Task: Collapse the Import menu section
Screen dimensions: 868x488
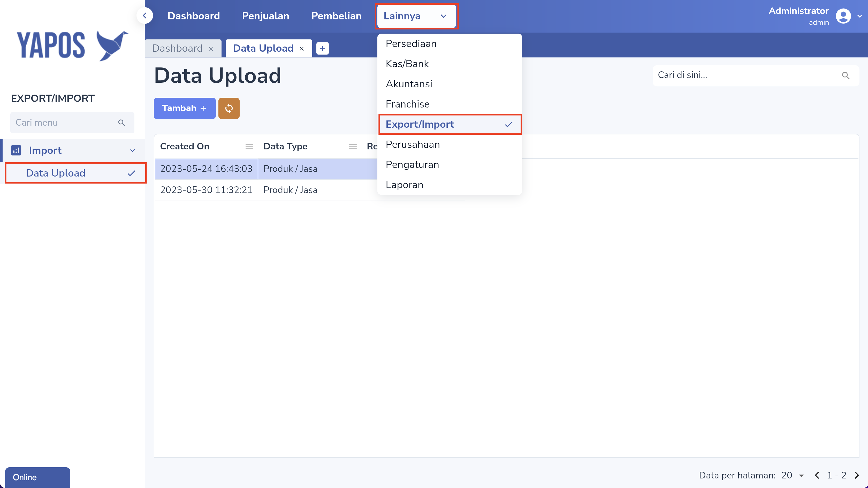Action: tap(132, 150)
